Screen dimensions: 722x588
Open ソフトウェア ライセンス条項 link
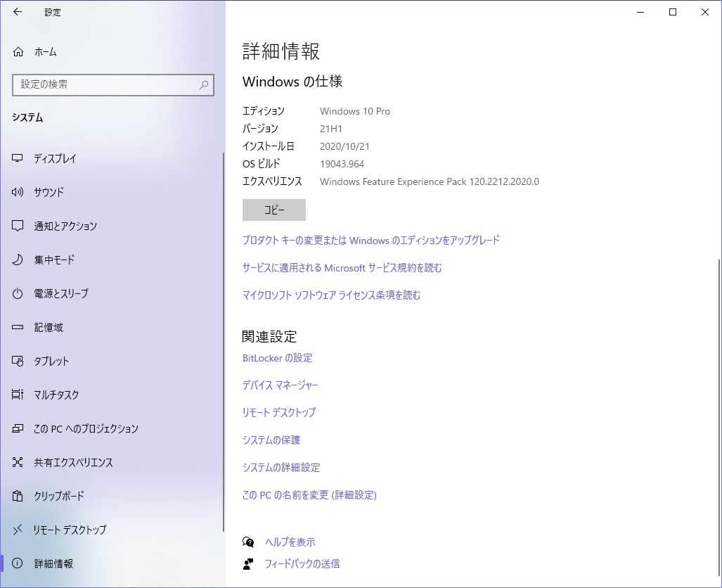[x=331, y=295]
